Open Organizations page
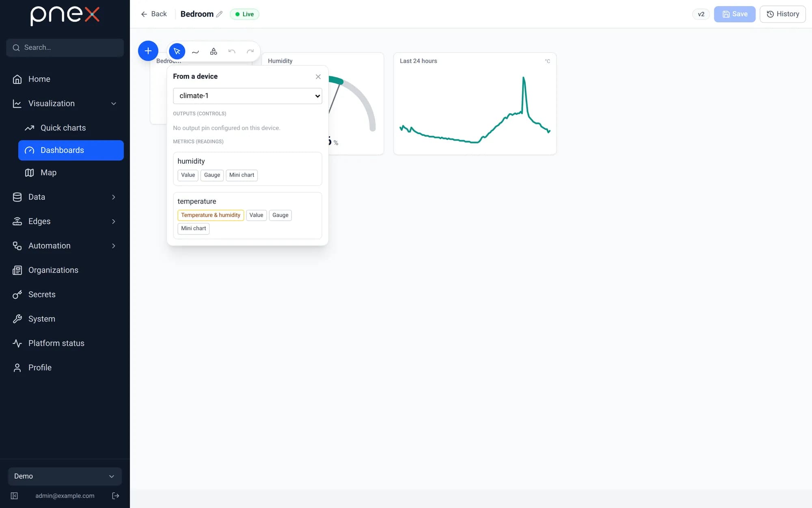Screen dimensions: 812x508 click(x=65, y=270)
